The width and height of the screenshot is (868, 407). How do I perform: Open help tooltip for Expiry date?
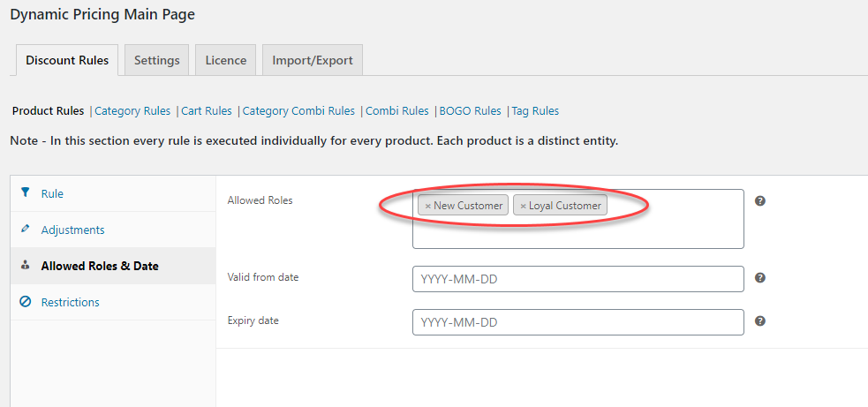(760, 321)
